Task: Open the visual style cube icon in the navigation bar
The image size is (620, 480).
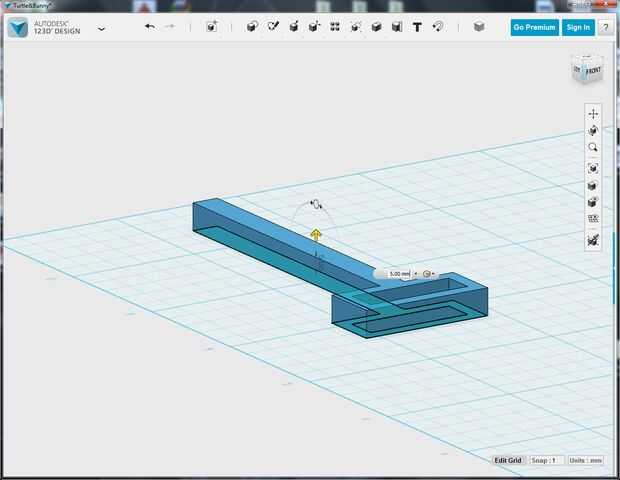Action: click(592, 185)
